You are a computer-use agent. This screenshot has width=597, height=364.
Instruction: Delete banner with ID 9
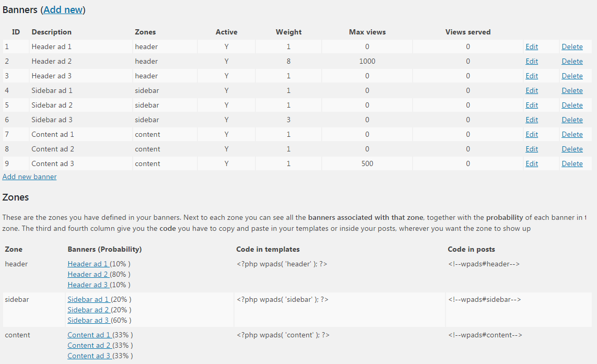[572, 164]
